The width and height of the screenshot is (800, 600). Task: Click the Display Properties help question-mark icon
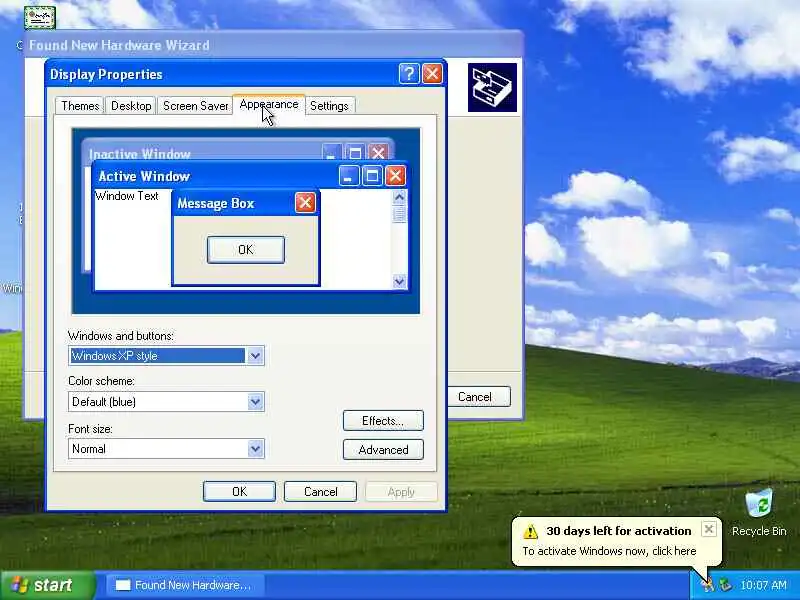pos(409,74)
